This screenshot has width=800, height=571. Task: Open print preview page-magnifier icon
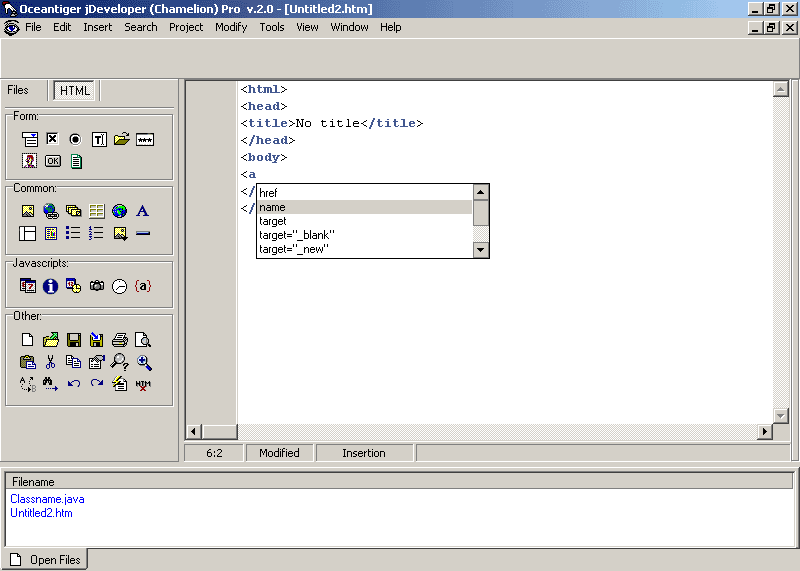(143, 340)
